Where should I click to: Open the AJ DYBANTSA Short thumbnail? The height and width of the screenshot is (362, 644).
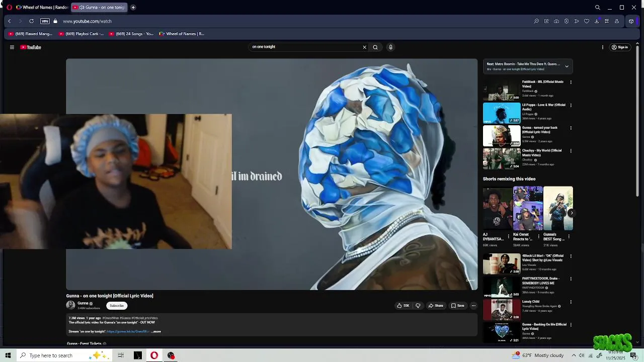pyautogui.click(x=498, y=208)
